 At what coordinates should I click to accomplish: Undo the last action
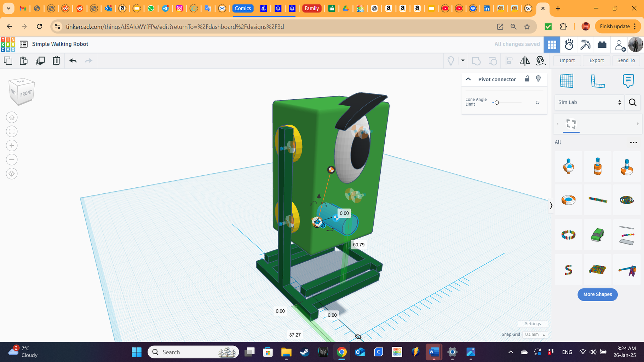coord(73,61)
